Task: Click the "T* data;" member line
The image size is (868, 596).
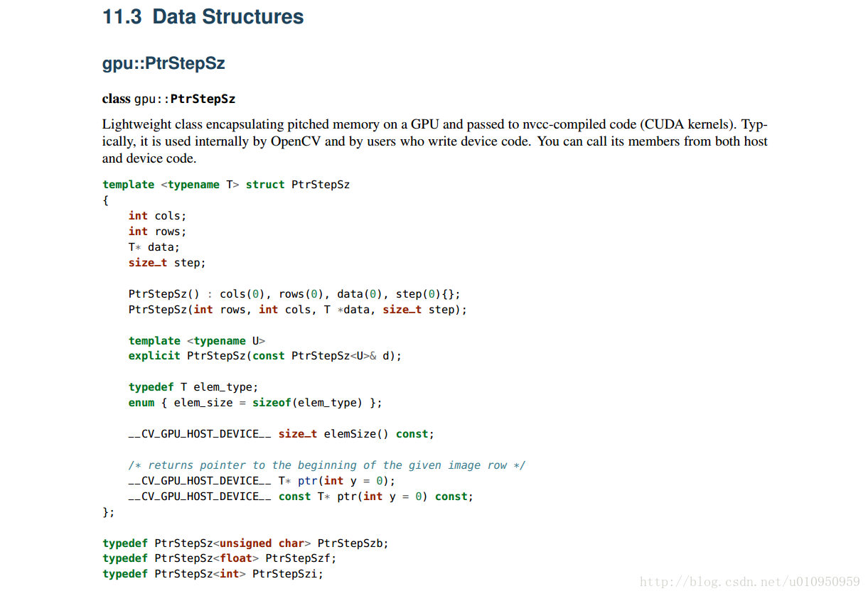Action: 154,247
